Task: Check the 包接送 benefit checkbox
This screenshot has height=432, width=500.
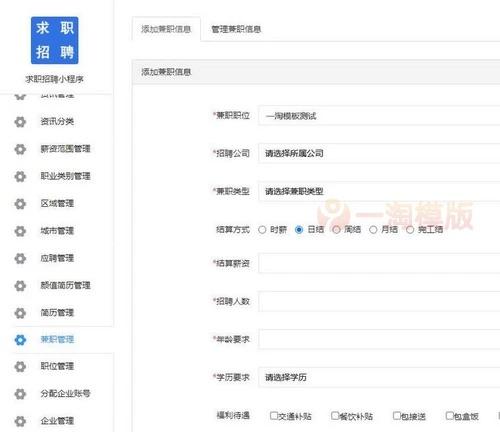Action: tap(396, 416)
